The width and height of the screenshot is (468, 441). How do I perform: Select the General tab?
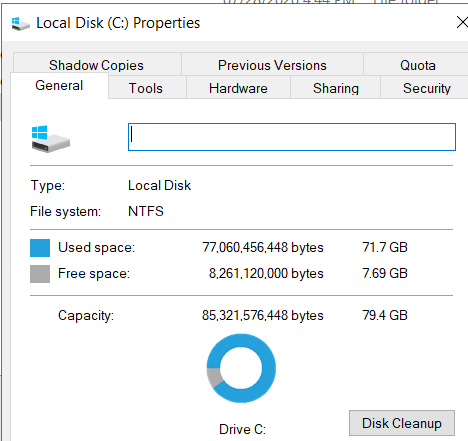pyautogui.click(x=59, y=85)
